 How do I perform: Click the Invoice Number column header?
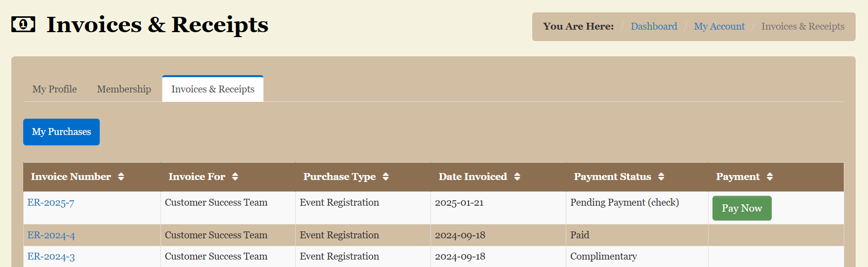tap(71, 177)
